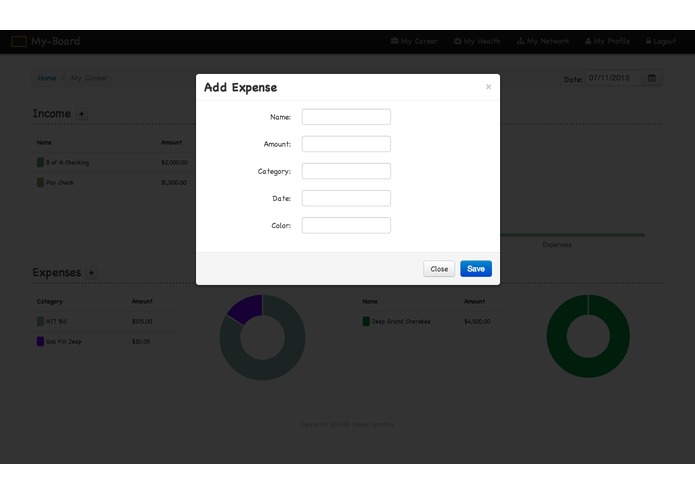
Task: Click the My Career breadcrumb
Action: [89, 78]
